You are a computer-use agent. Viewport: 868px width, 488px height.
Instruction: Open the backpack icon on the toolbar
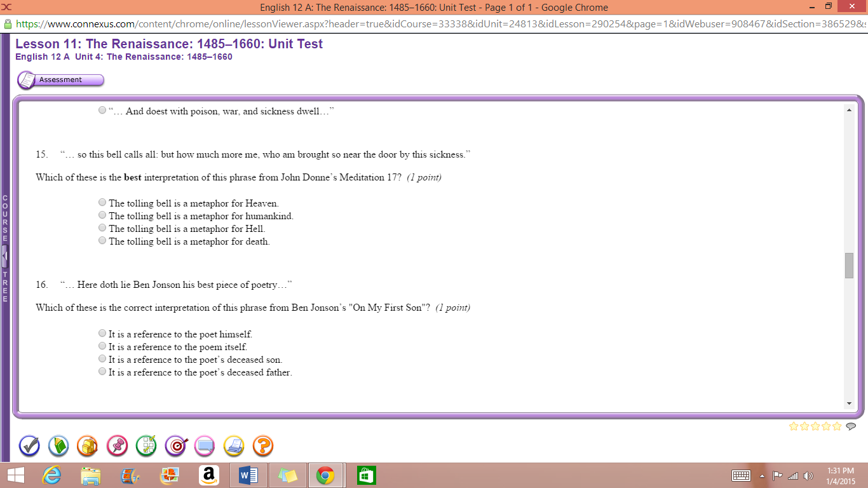pos(87,446)
